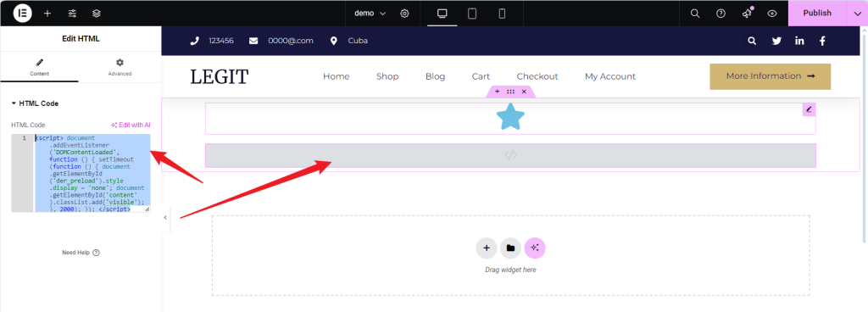Expand the demo page dropdown
The image size is (868, 312).
click(370, 14)
